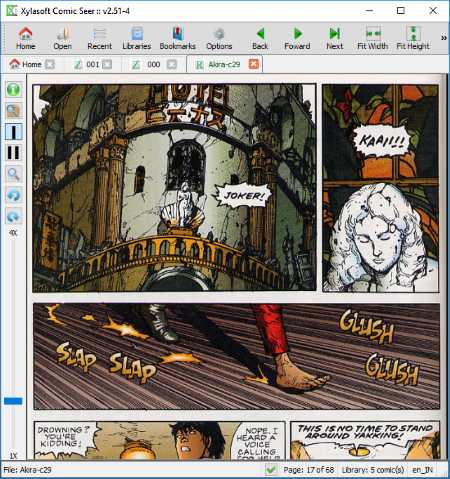Open Bookmarks from the toolbar

pos(177,38)
